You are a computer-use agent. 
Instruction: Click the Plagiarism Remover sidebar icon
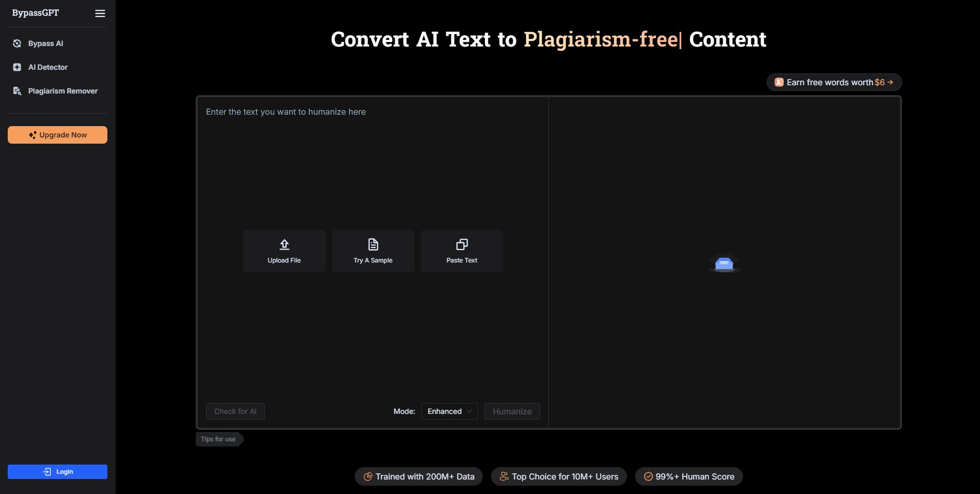[17, 91]
